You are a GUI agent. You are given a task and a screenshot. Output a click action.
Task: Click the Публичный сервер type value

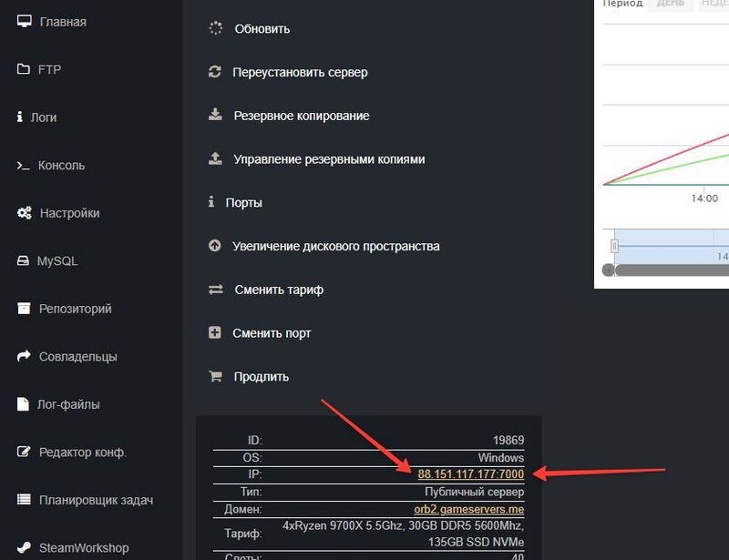[x=474, y=492]
